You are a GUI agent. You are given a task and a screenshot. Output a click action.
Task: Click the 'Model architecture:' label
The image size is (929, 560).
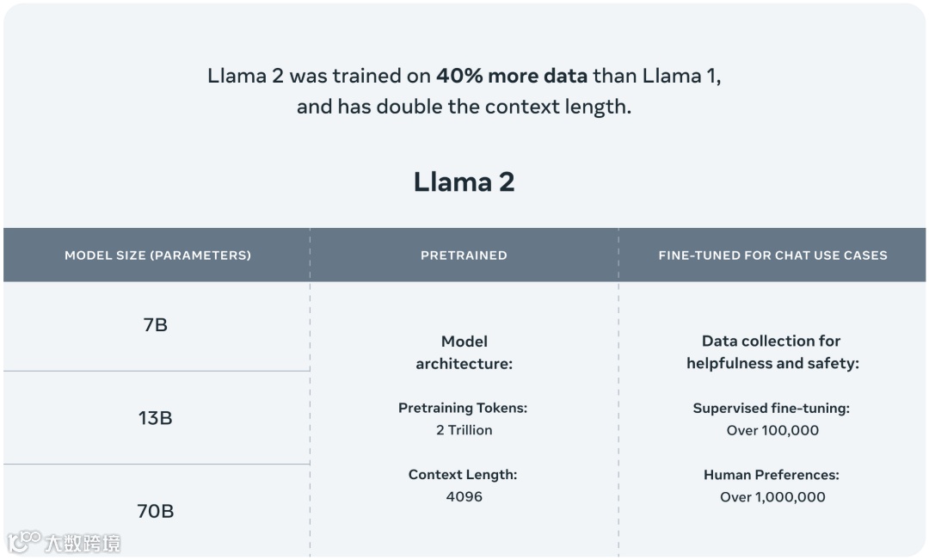[464, 353]
